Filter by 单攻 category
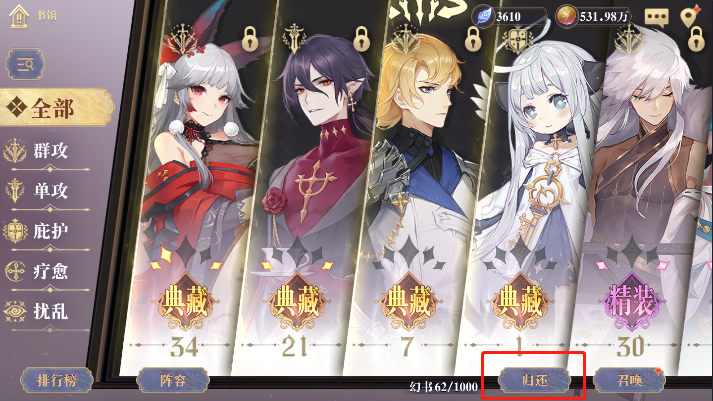Viewport: 713px width, 401px height. pos(48,190)
